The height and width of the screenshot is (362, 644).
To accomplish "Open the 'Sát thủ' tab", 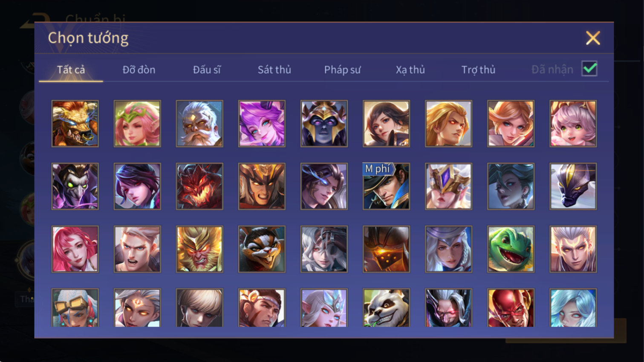I will (x=274, y=70).
